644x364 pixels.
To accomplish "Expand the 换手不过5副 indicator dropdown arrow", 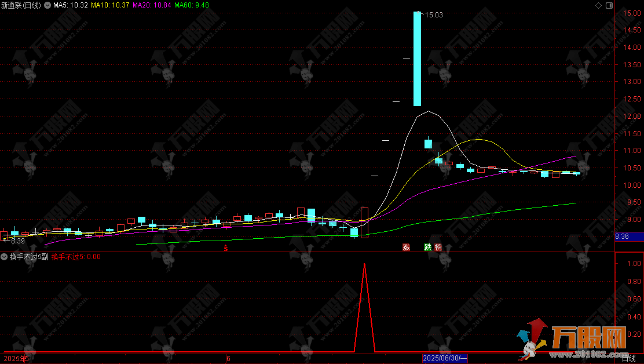I will point(4,257).
